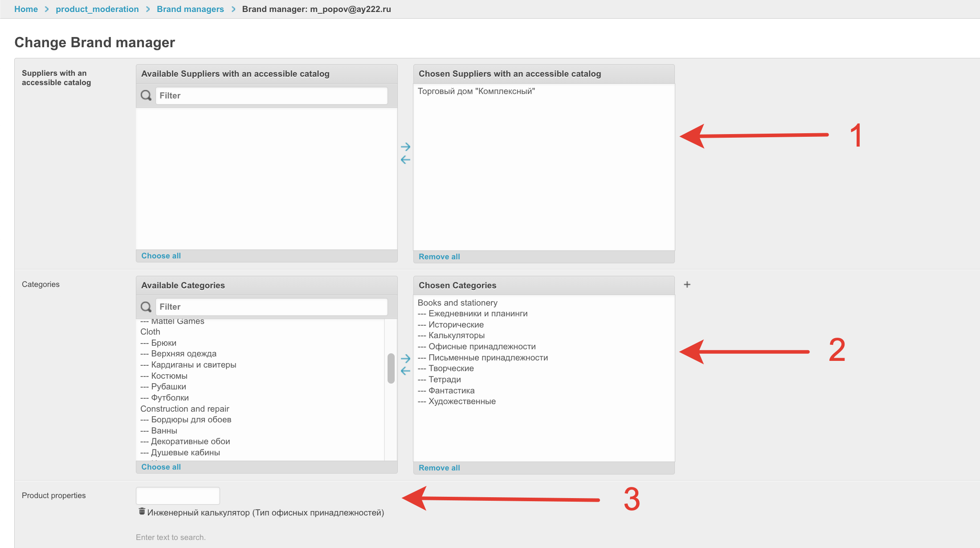Focus the Available Suppliers filter field
Viewport: 980px width, 548px height.
pos(271,95)
